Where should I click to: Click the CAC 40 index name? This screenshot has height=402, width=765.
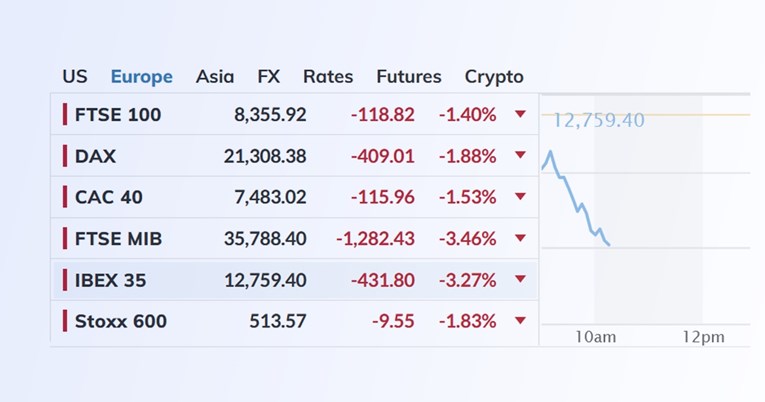tap(109, 197)
